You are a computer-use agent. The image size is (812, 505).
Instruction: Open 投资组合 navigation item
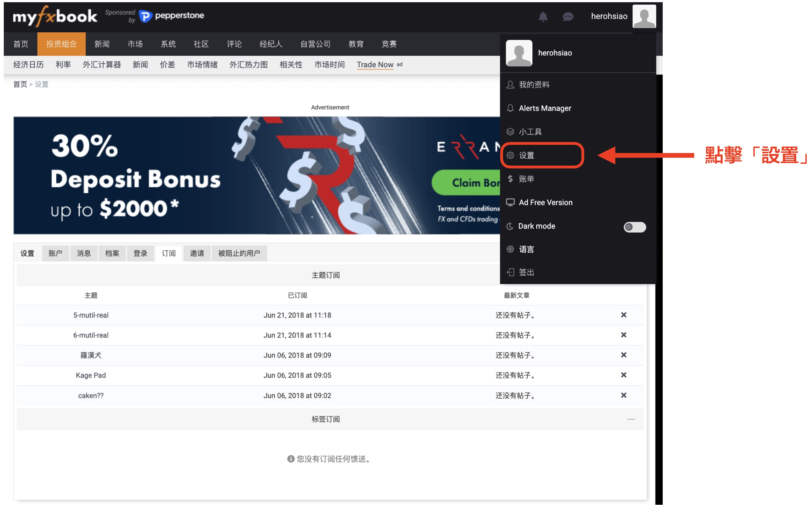61,44
